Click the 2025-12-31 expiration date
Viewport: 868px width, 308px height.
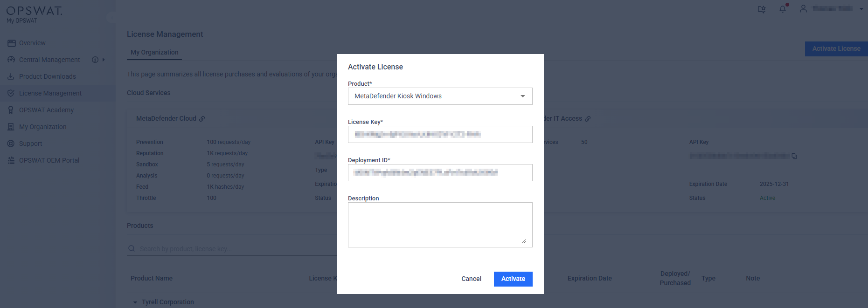tap(774, 184)
